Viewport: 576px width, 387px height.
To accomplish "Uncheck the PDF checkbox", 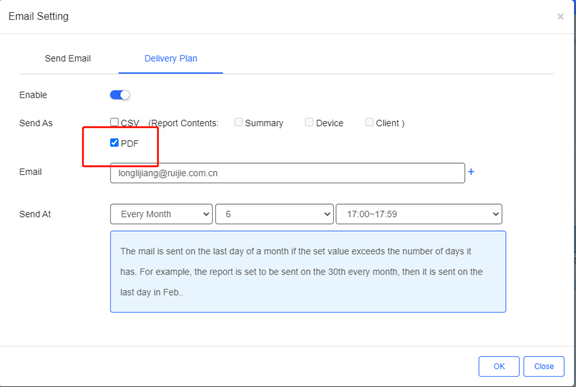I will click(114, 142).
